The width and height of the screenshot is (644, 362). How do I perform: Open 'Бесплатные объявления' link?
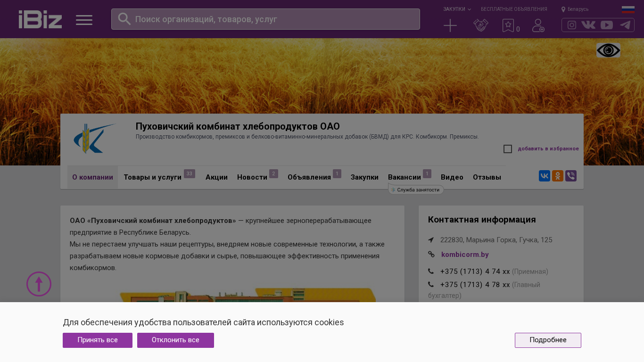coord(514,9)
